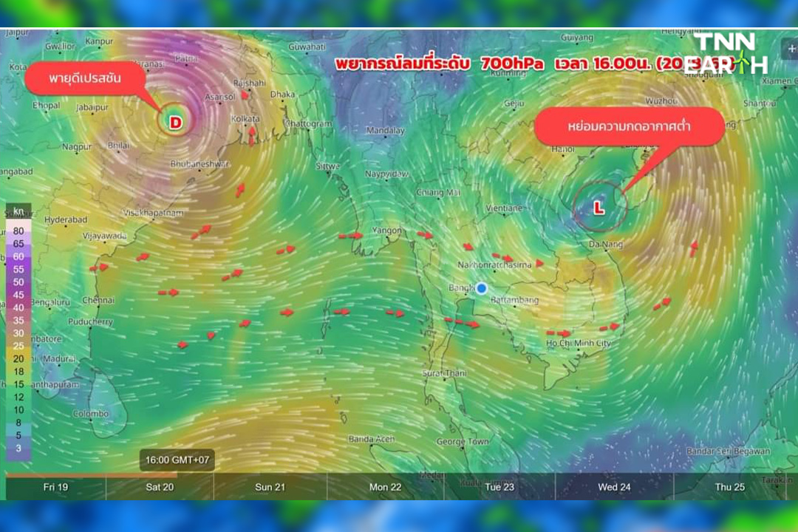Click the Puducherry city label
This screenshot has width=798, height=532.
point(91,321)
